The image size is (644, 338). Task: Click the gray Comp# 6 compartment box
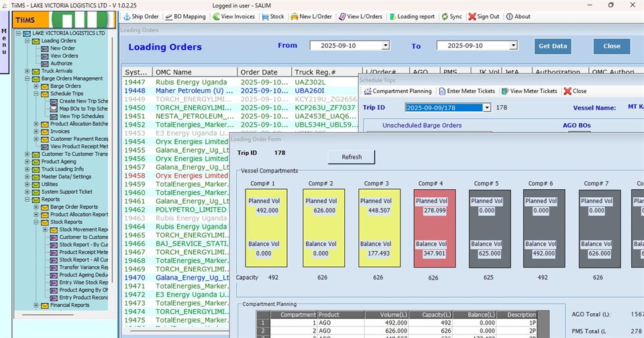tap(544, 228)
